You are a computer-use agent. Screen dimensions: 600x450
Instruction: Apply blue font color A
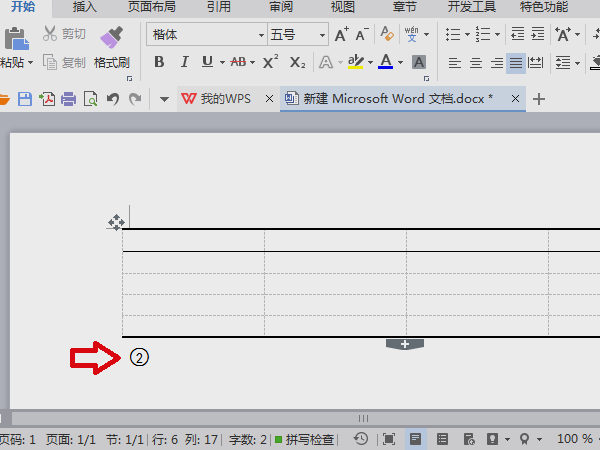tap(386, 62)
